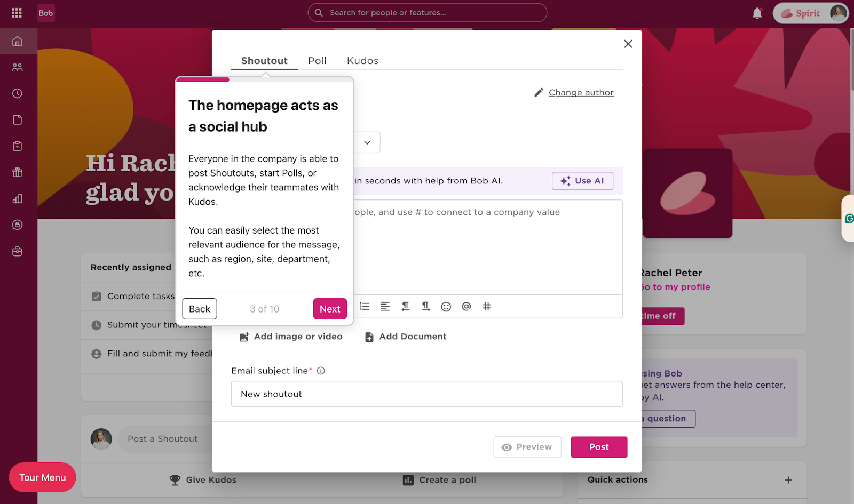Screen dimensions: 854x504
Task: Open the circular badge sidebar icon
Action: click(18, 225)
